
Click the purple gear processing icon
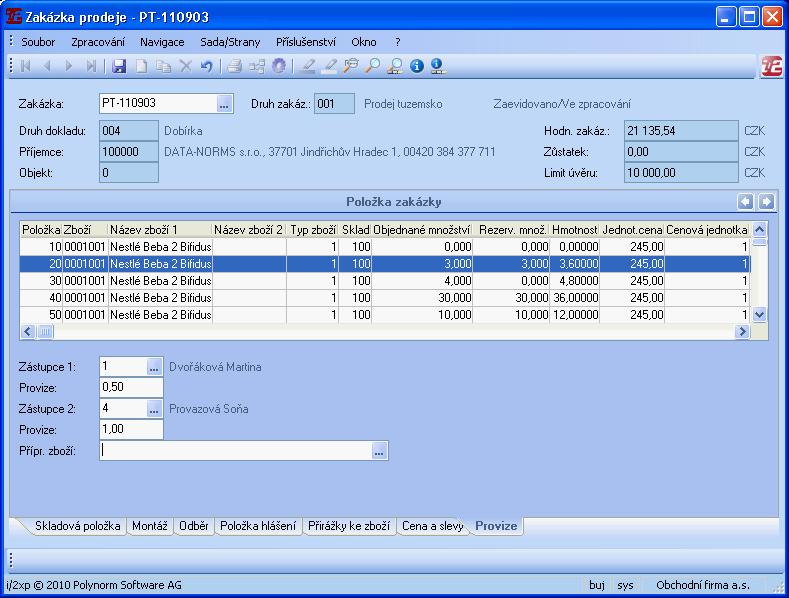coord(279,66)
